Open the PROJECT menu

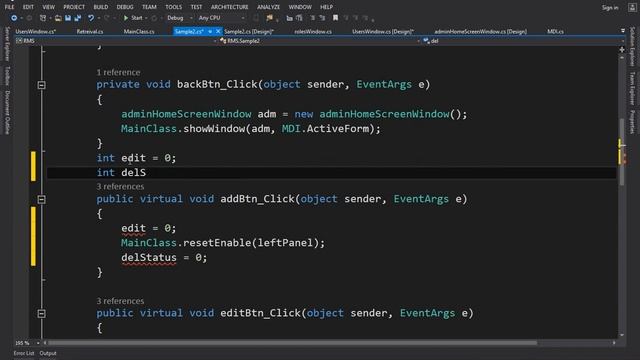point(74,7)
